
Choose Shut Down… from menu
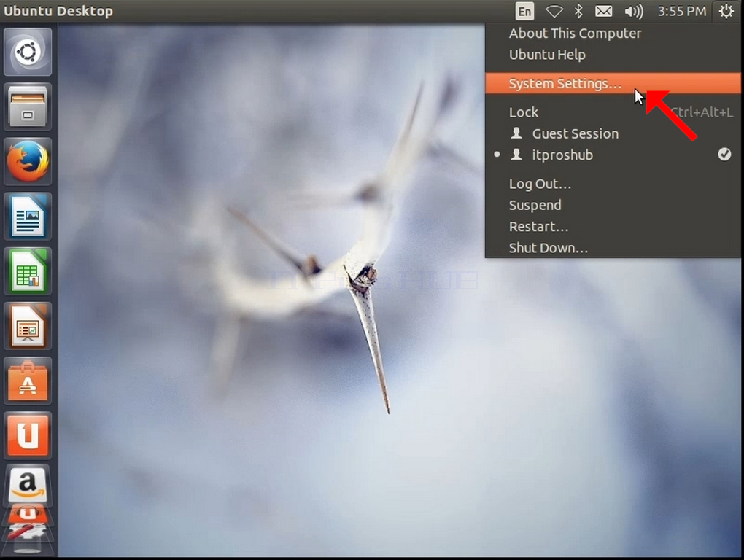[x=613, y=247]
